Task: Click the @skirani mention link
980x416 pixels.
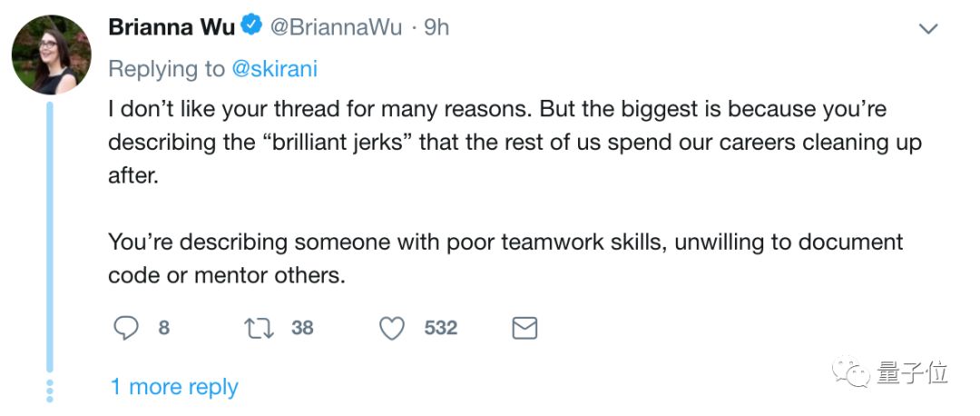Action: click(x=273, y=69)
